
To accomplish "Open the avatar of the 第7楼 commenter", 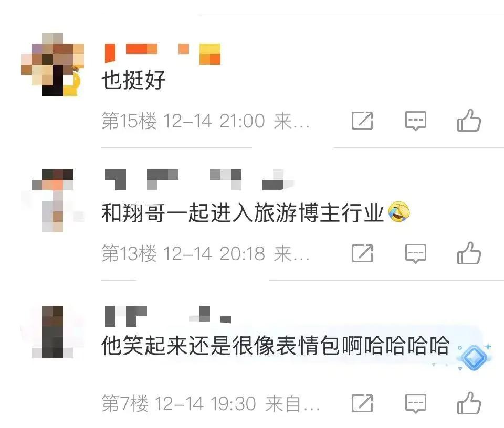I will (x=52, y=332).
